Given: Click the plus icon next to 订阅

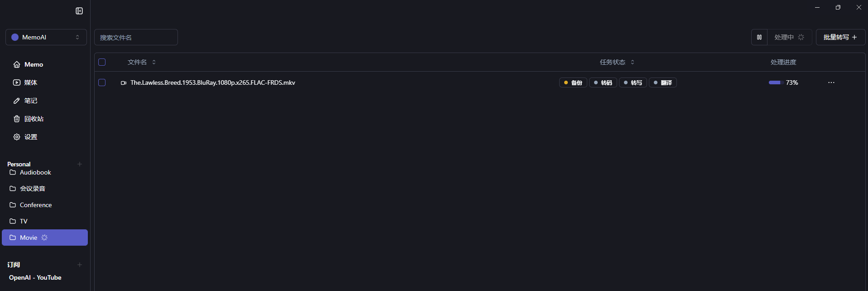Looking at the screenshot, I should (x=80, y=265).
